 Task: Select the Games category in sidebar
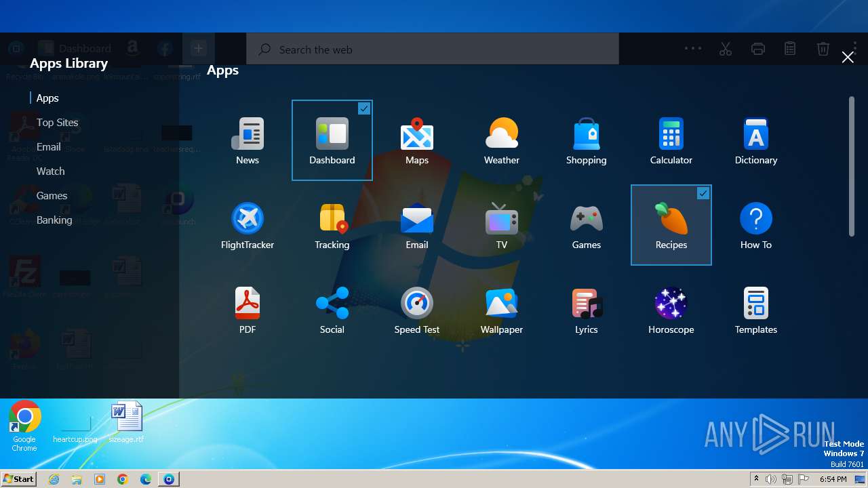(x=52, y=196)
